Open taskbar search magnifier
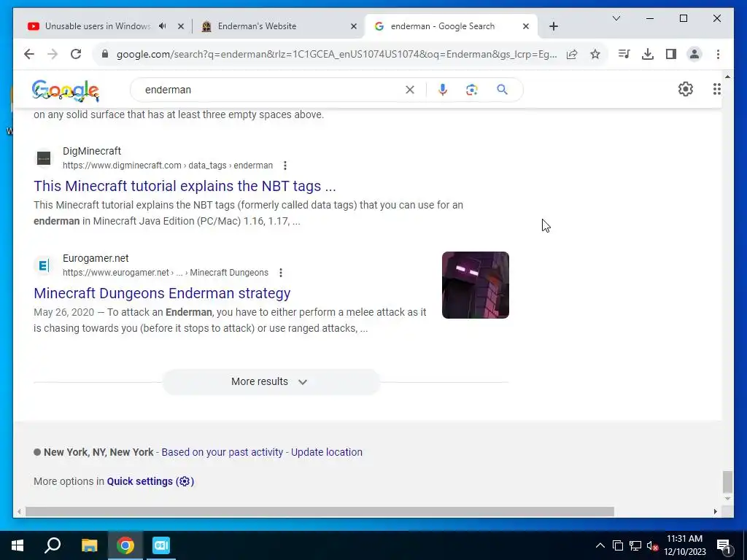The width and height of the screenshot is (747, 560). [x=53, y=545]
